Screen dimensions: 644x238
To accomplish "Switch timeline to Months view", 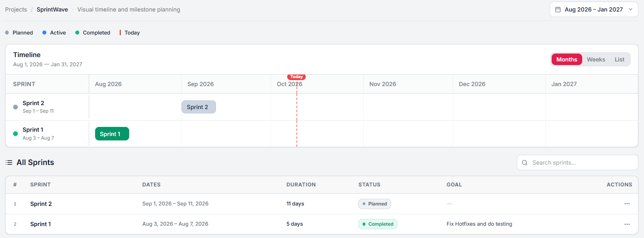I will (567, 59).
